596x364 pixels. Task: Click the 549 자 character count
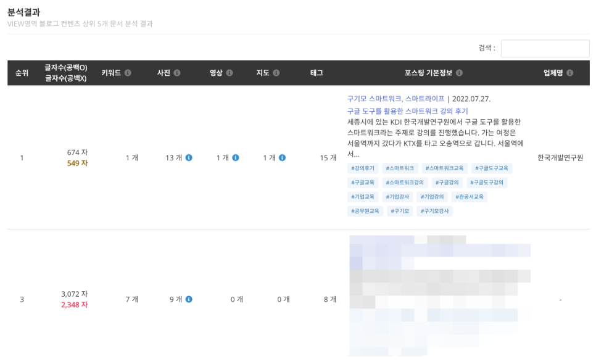point(77,163)
